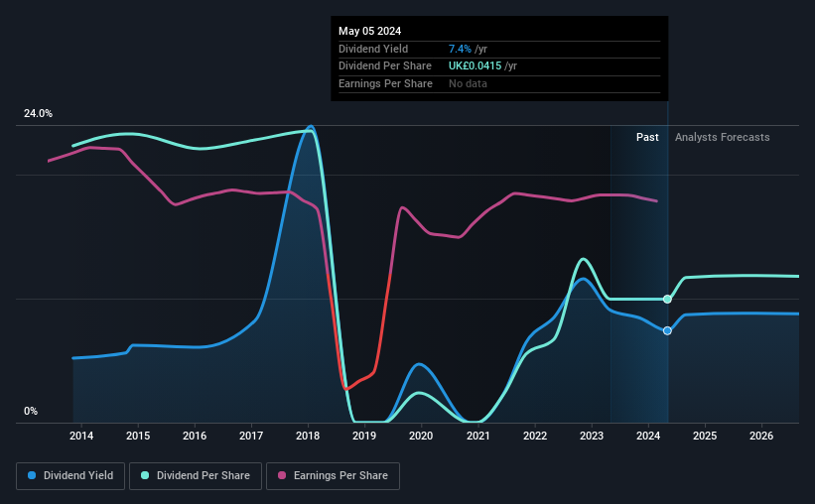The width and height of the screenshot is (815, 504).
Task: Toggle the Dividend Yield legend button
Action: click(70, 476)
